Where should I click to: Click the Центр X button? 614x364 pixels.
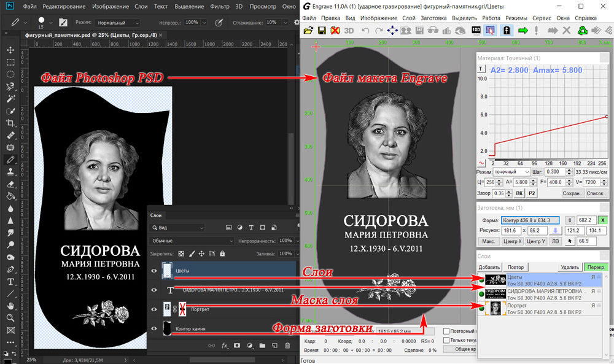(512, 241)
